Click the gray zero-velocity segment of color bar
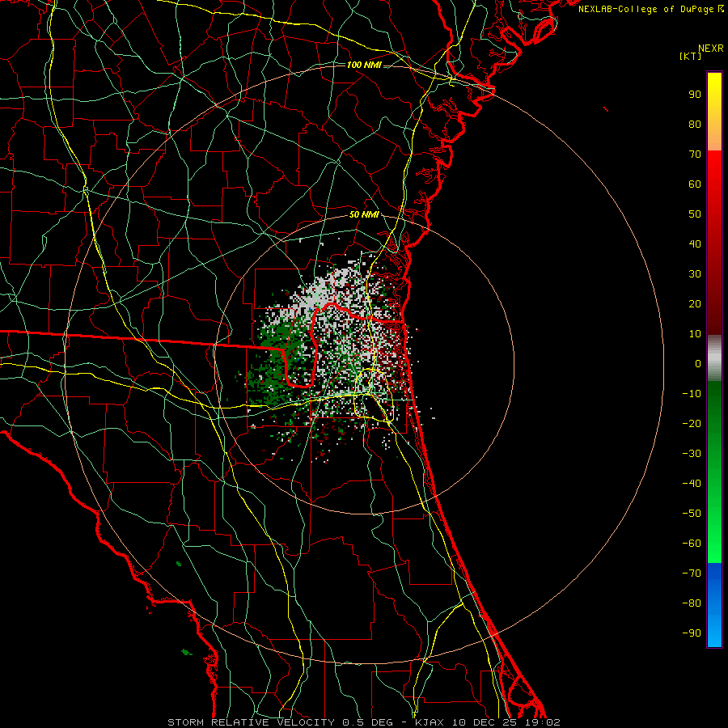728x728 pixels. point(714,358)
